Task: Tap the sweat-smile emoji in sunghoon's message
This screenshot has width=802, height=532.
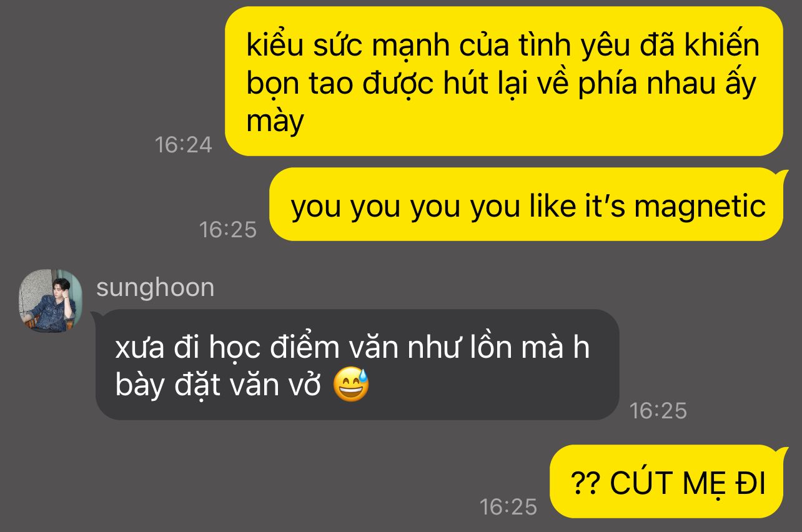Action: coord(351,385)
